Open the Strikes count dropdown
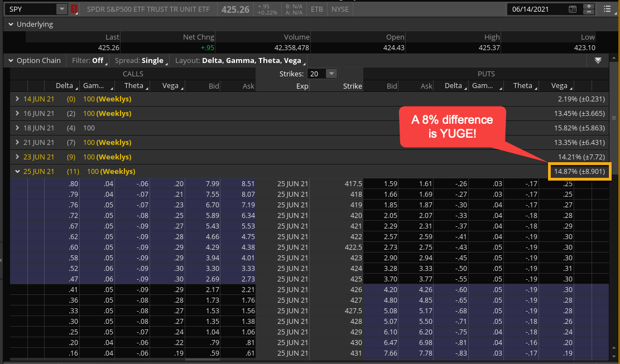 pos(331,74)
